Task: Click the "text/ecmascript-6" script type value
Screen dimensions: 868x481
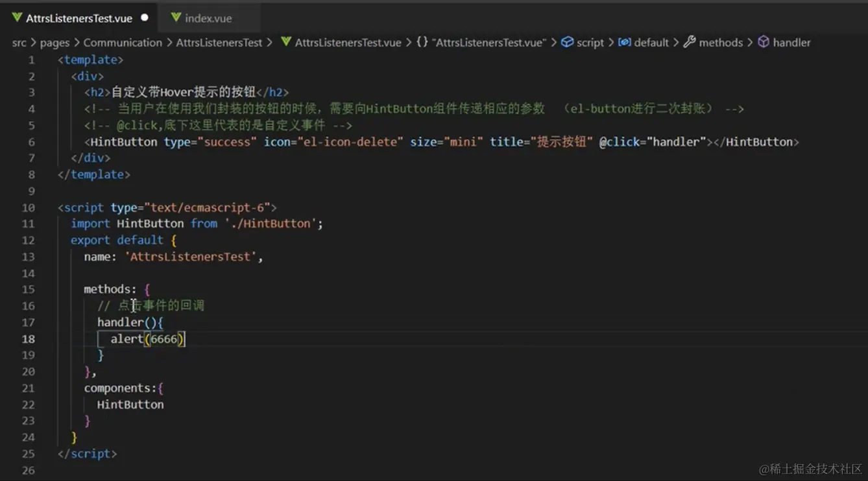Action: click(x=208, y=207)
